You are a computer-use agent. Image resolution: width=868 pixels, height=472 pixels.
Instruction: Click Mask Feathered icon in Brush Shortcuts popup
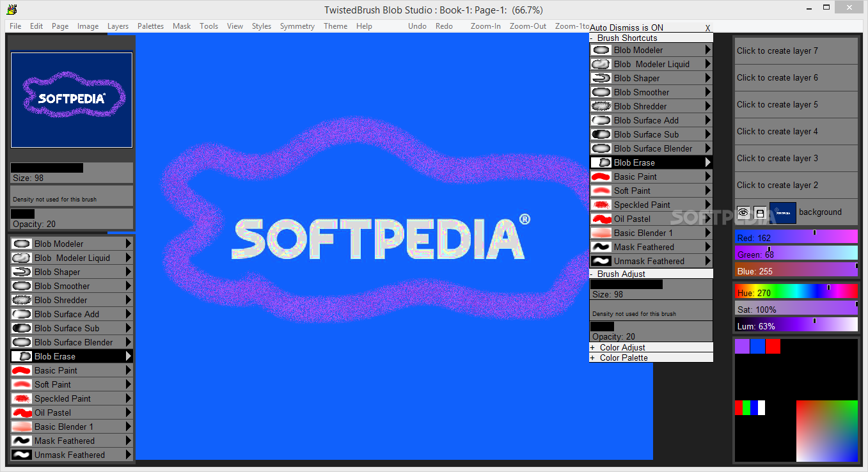(x=601, y=247)
